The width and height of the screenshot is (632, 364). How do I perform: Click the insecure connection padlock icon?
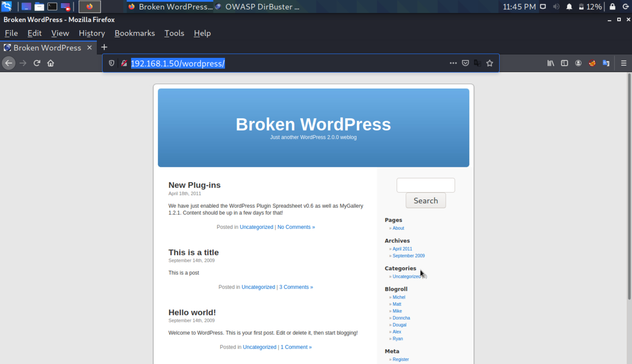click(124, 63)
